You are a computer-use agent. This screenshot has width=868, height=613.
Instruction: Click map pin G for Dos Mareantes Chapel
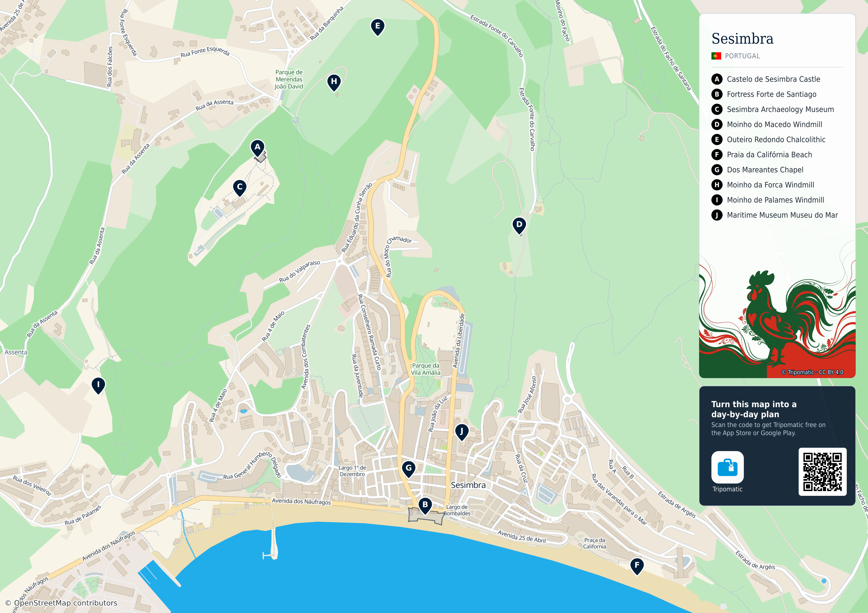click(x=409, y=469)
